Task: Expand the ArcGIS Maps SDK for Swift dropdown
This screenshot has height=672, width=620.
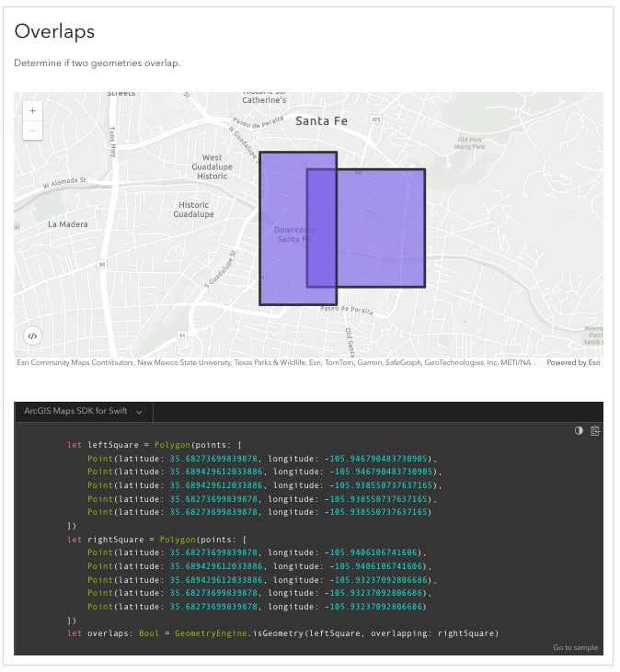Action: click(83, 412)
